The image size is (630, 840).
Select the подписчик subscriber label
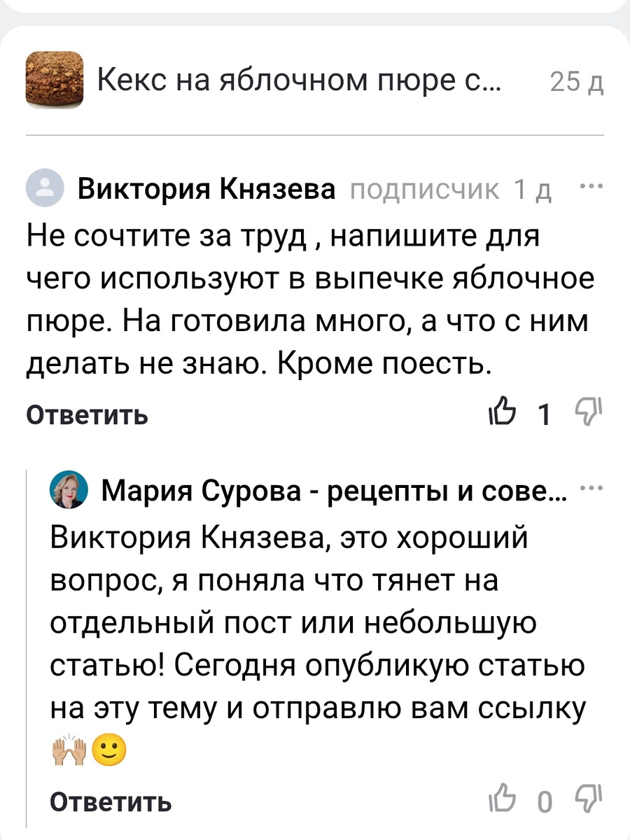tap(423, 189)
